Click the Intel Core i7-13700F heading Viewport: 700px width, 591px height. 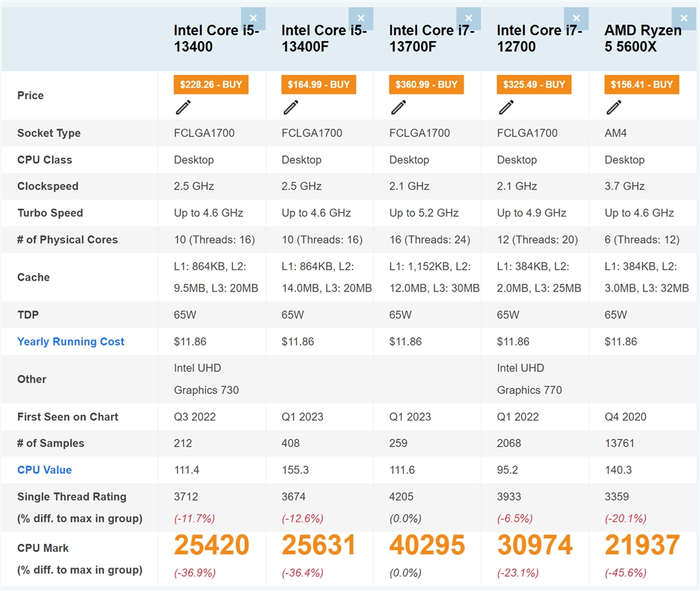[x=431, y=38]
